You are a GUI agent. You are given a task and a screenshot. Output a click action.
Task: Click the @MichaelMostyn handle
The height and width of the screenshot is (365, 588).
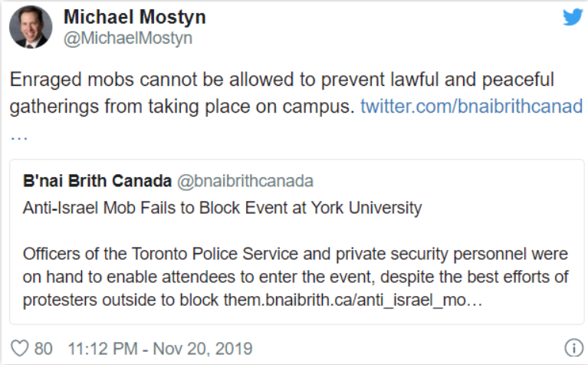(x=127, y=38)
